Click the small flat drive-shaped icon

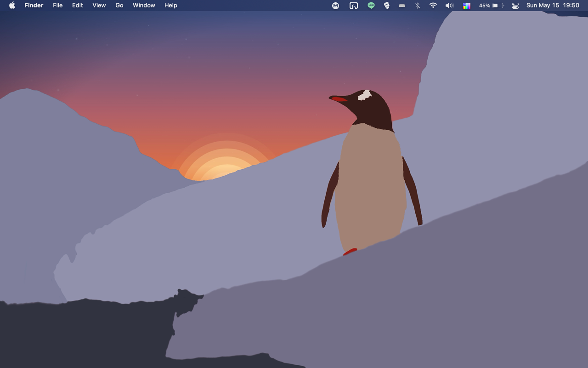point(402,6)
